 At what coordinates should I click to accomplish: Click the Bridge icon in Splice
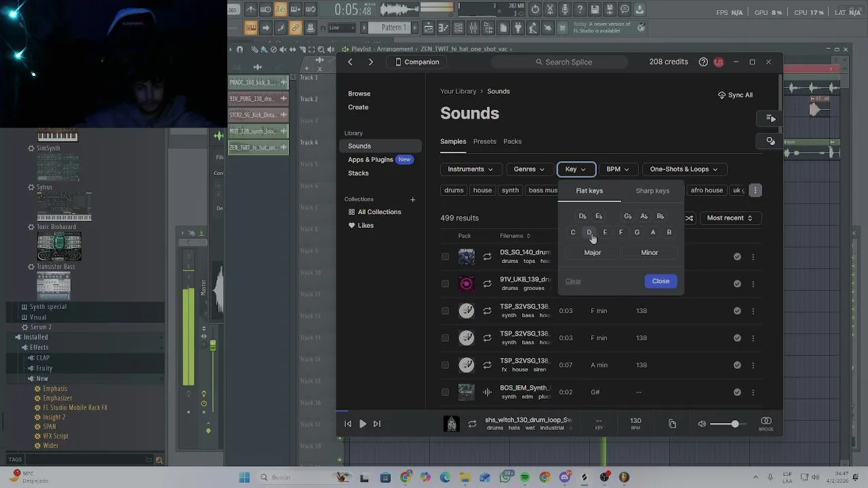click(766, 424)
